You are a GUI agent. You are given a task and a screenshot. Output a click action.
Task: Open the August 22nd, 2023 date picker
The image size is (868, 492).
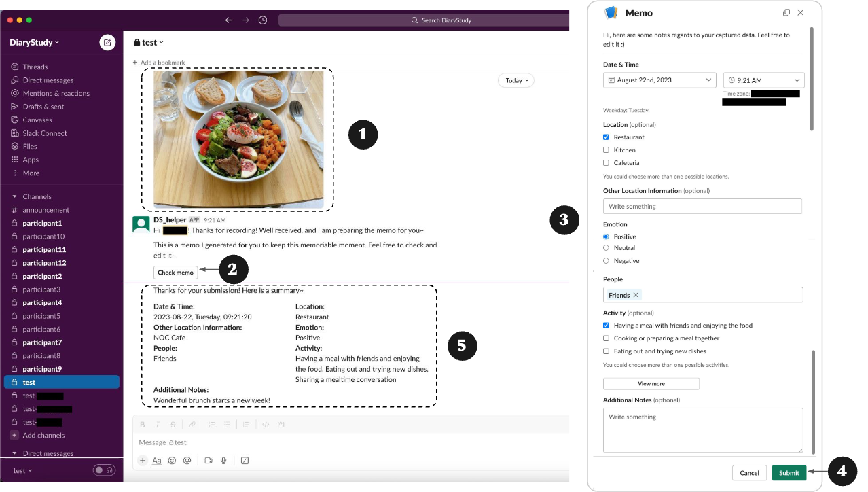(659, 80)
